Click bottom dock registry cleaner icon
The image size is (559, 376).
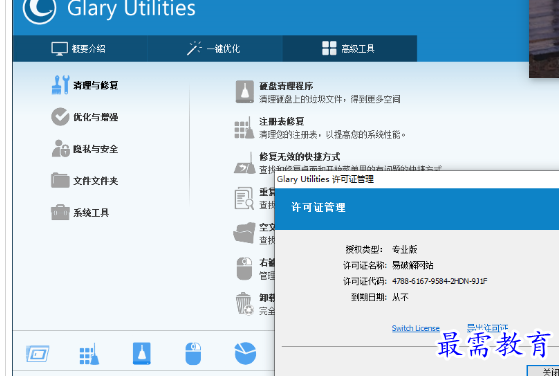pos(89,354)
